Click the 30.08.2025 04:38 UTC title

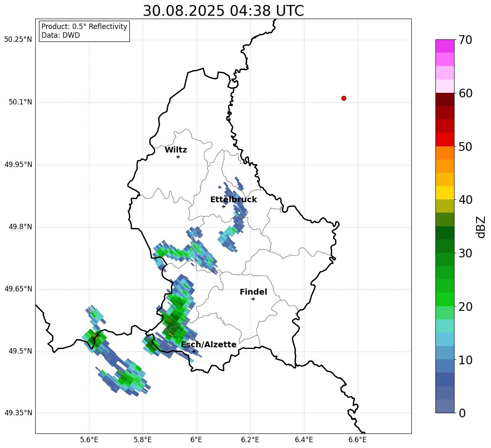pyautogui.click(x=223, y=11)
